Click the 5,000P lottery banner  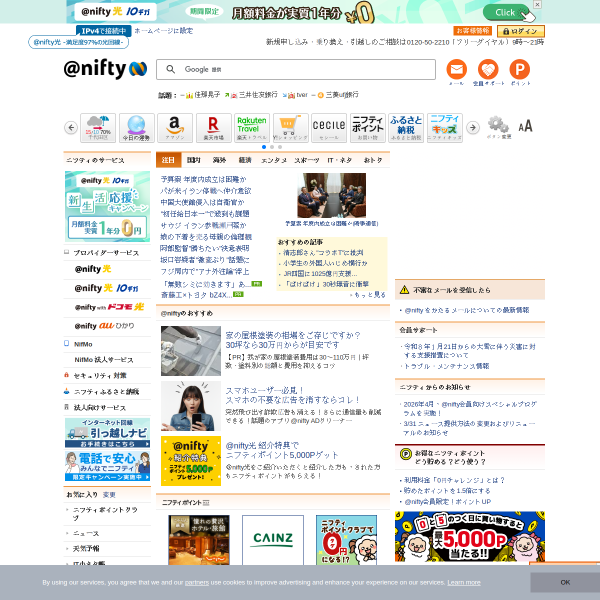pyautogui.click(x=470, y=536)
